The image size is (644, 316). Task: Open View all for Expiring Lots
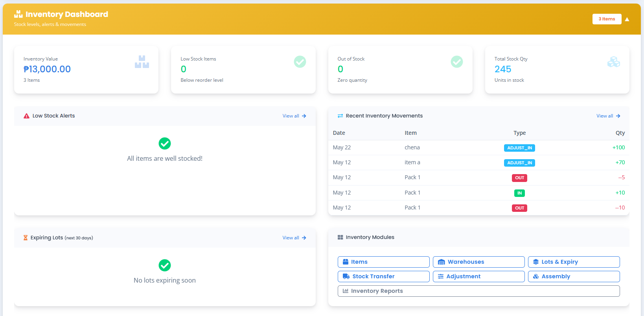tap(294, 238)
